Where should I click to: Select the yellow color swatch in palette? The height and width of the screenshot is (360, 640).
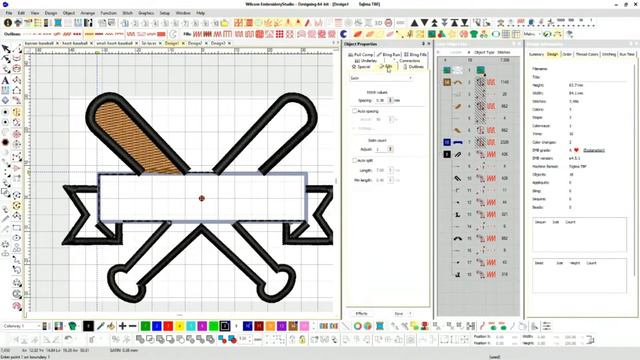[179, 326]
